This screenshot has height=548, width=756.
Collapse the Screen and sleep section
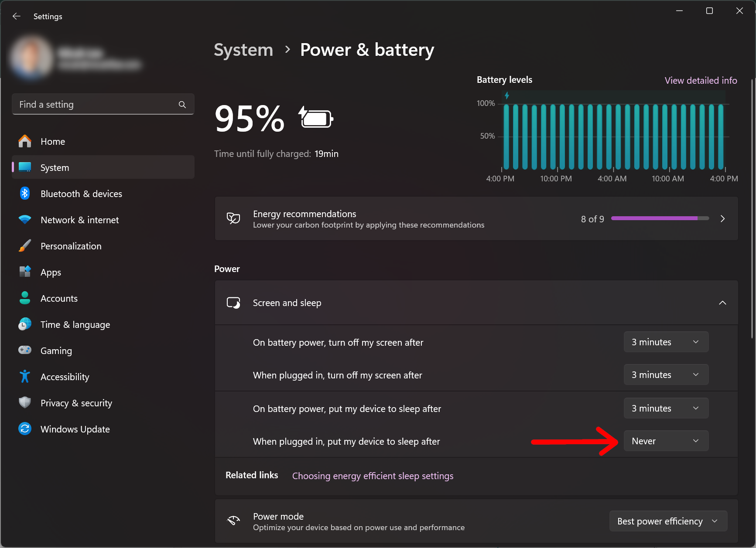722,303
